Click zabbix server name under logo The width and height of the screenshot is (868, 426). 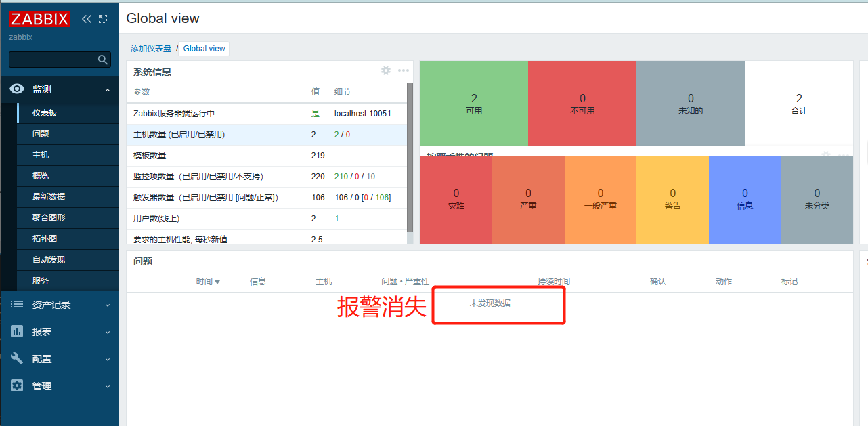[x=20, y=37]
